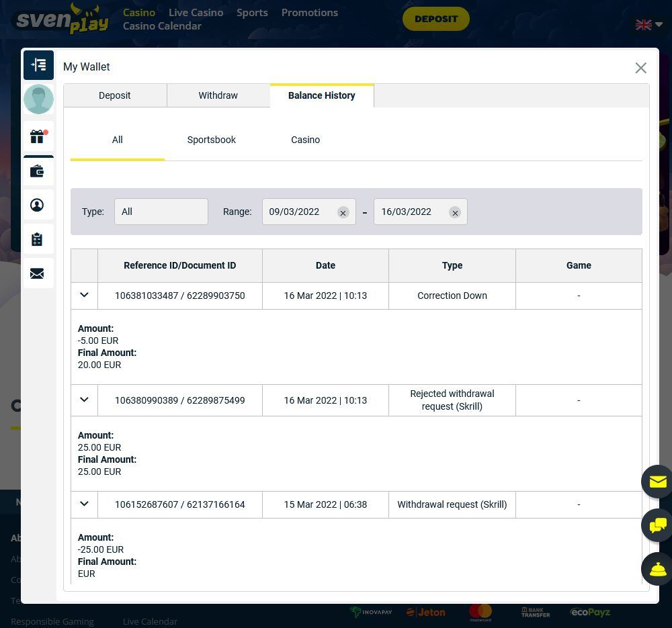
Task: Collapse the Rejected withdrawal request row
Action: coord(84,400)
